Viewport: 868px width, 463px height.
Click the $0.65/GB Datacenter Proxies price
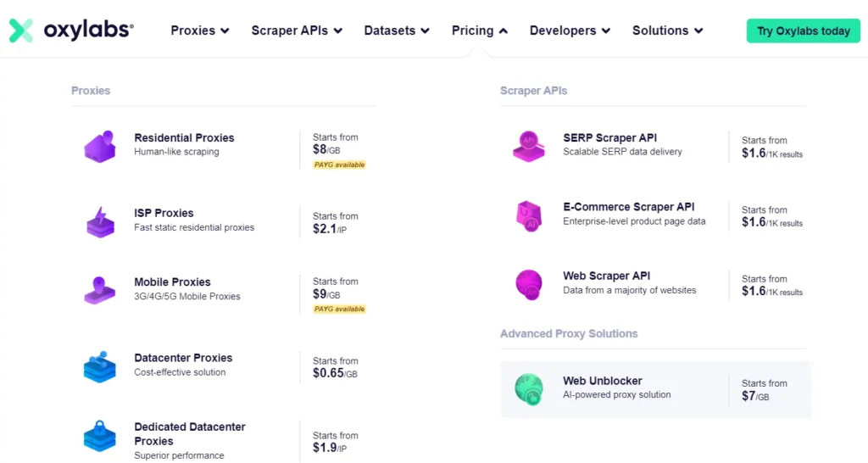[335, 374]
